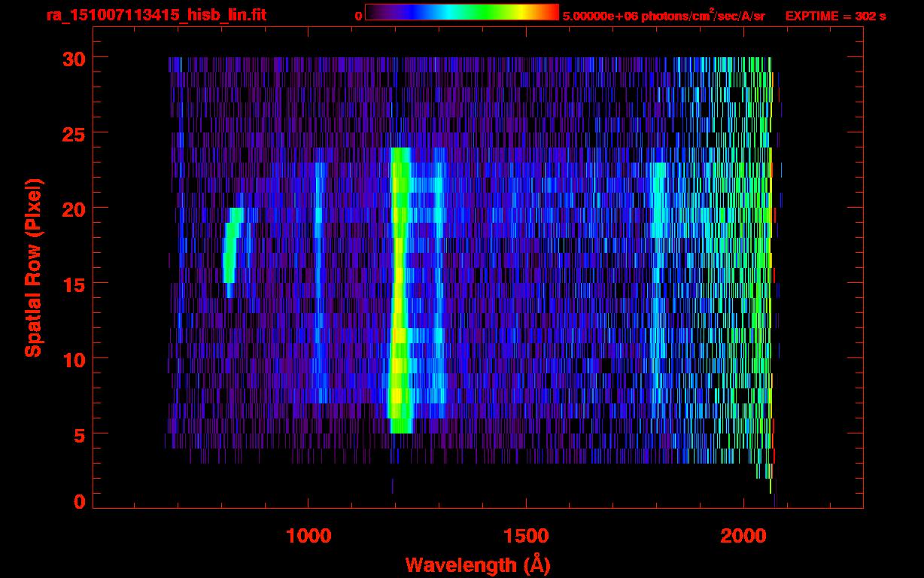This screenshot has width=924, height=578.
Task: Click the color bar minimum value 0
Action: coord(358,16)
